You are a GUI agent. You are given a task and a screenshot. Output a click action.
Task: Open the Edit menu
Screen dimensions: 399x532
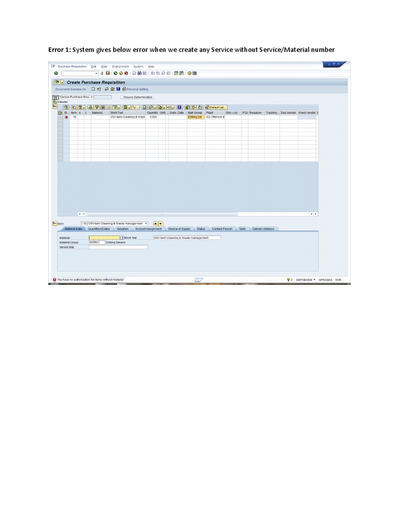[94, 66]
